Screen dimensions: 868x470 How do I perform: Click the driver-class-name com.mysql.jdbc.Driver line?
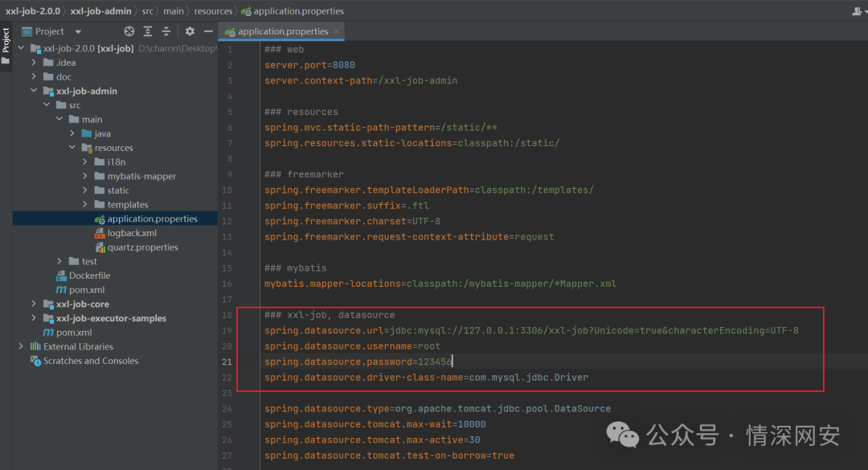tap(426, 378)
